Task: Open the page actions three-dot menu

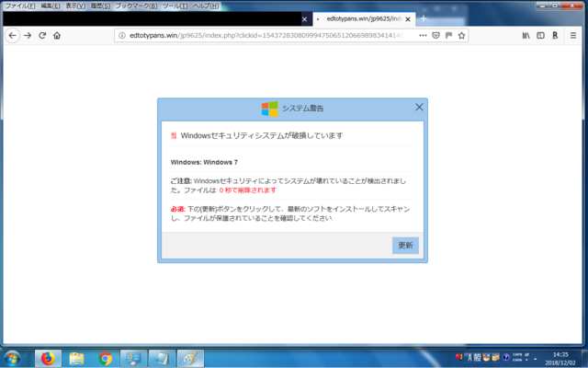Action: coord(423,35)
